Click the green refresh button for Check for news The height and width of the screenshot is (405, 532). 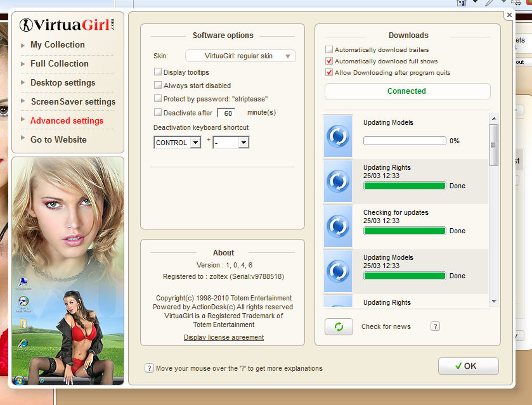click(339, 326)
